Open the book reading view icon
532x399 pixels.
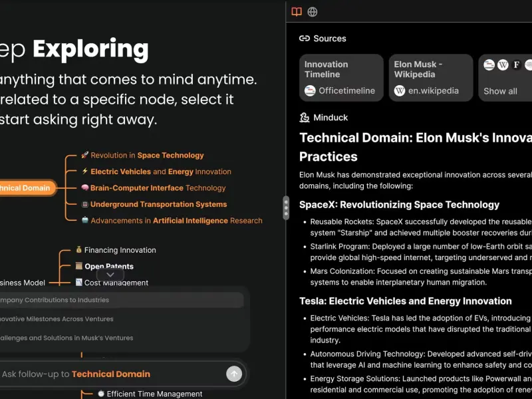click(297, 12)
